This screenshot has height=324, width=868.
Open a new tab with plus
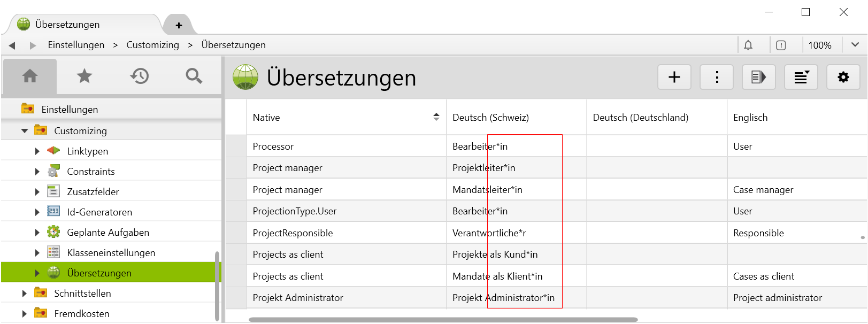(x=179, y=25)
